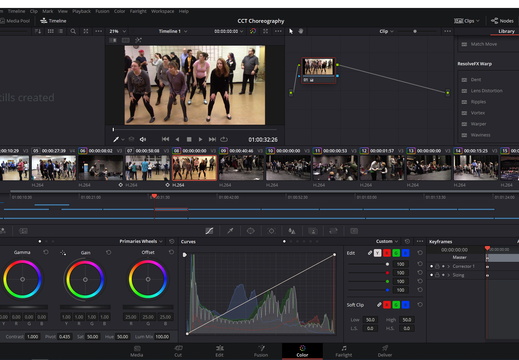Click the Play button in viewer

pyautogui.click(x=200, y=139)
